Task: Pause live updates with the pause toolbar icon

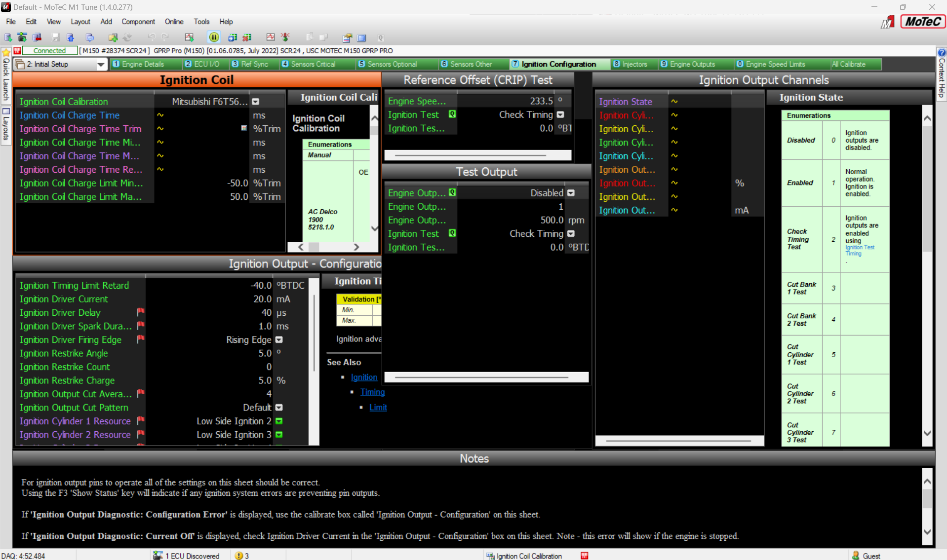Action: pos(214,37)
